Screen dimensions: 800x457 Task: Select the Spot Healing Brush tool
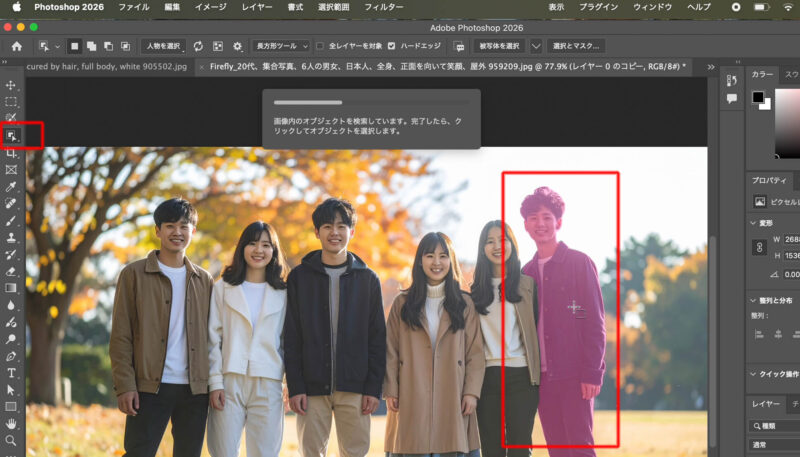(x=11, y=204)
